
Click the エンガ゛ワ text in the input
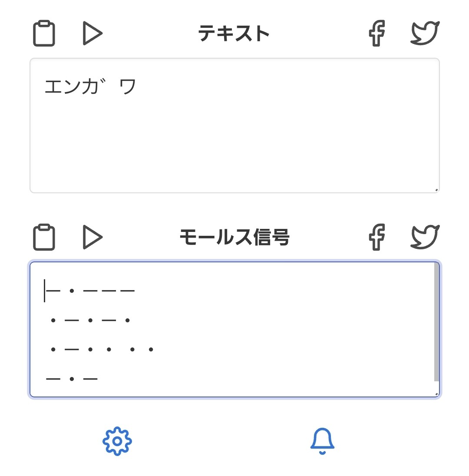90,87
